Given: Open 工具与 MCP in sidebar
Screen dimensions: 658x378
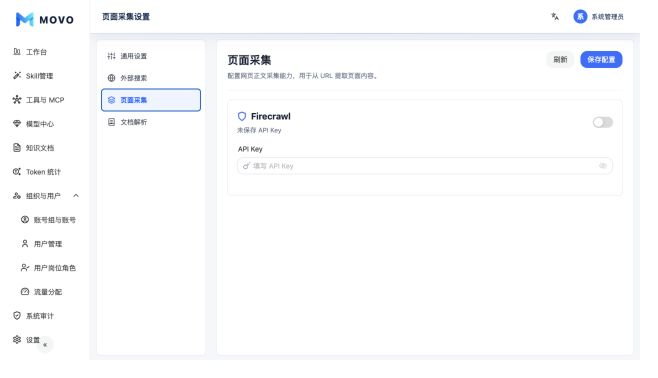Looking at the screenshot, I should [x=39, y=100].
